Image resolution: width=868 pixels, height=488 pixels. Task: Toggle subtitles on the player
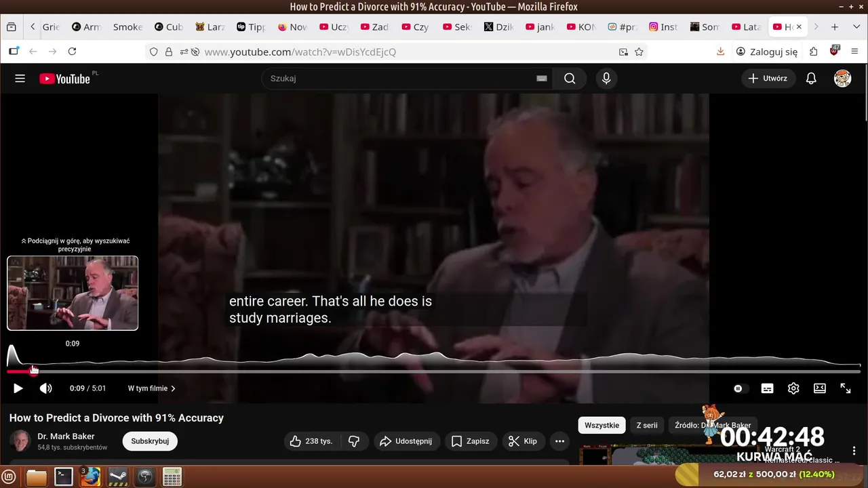tap(767, 388)
